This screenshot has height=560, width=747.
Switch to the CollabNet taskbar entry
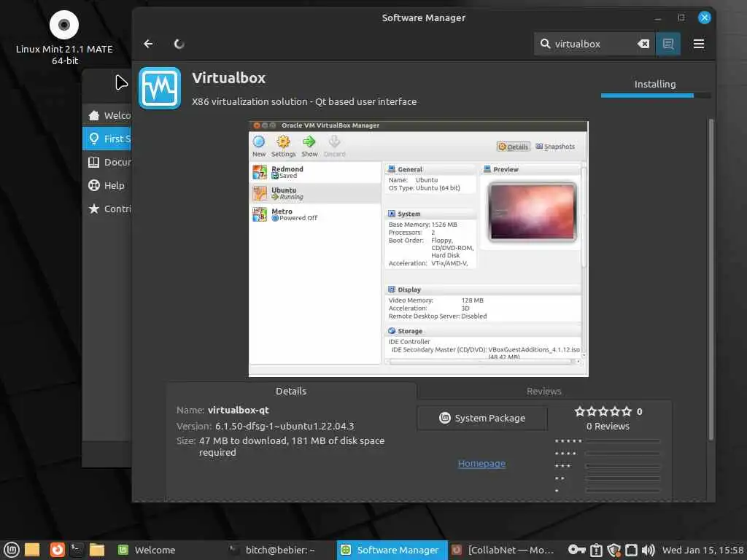(x=504, y=550)
